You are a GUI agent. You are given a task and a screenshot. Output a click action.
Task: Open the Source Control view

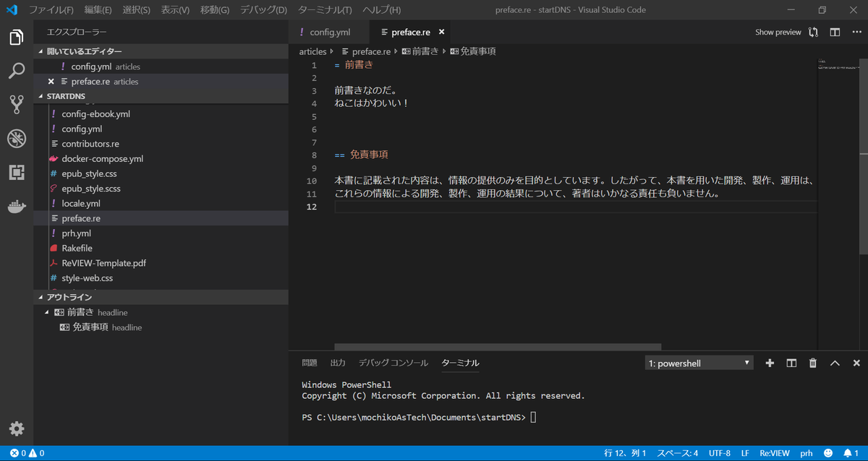(x=17, y=104)
